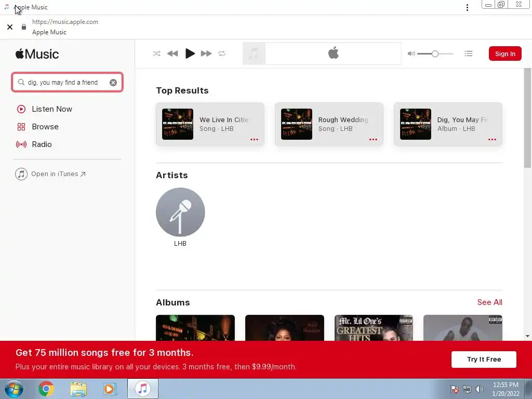Open Listen Now in the sidebar
This screenshot has height=399, width=532.
(x=51, y=109)
